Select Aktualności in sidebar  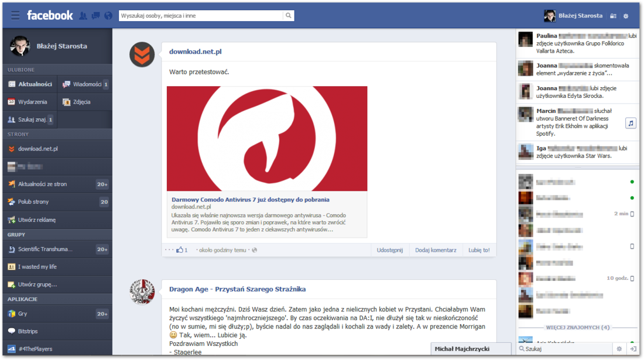(30, 84)
